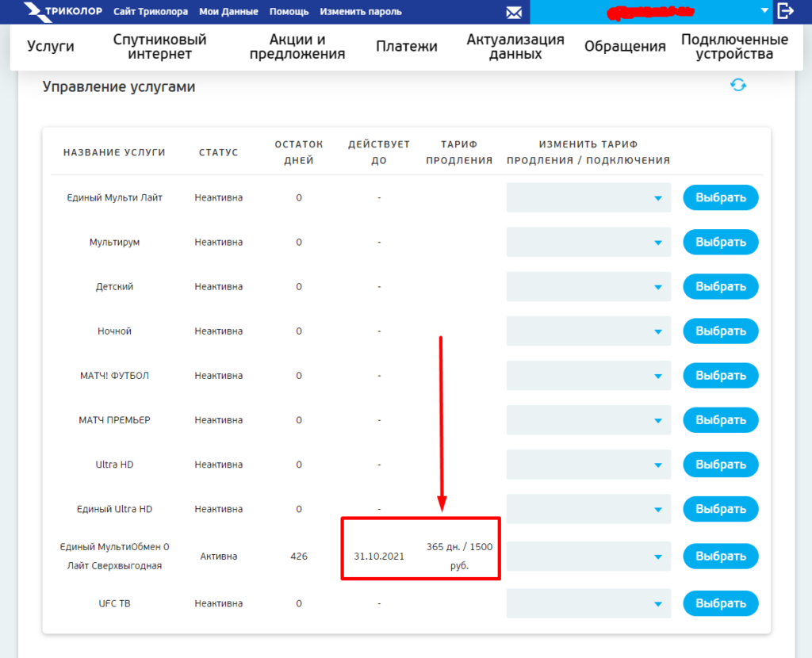Expand tariff dropdown for Единый МультиОбмен row

588,557
